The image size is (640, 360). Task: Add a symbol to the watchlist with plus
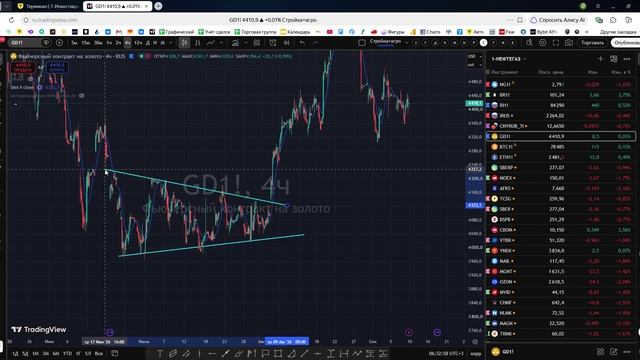coord(600,59)
